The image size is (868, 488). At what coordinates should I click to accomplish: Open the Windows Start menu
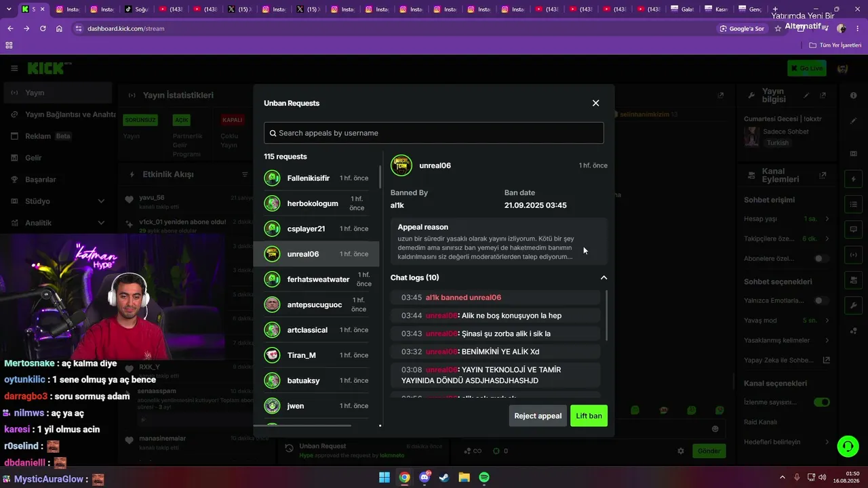click(384, 477)
